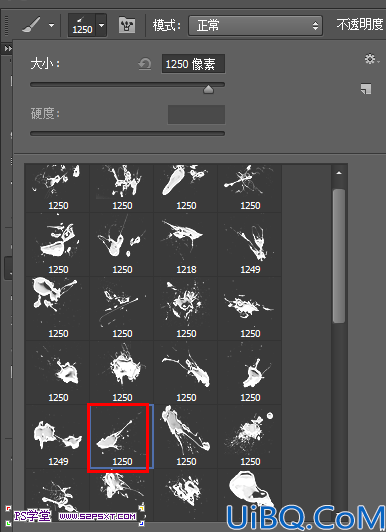Select thin curved streak splash brush
This screenshot has height=532, width=386.
click(x=122, y=309)
